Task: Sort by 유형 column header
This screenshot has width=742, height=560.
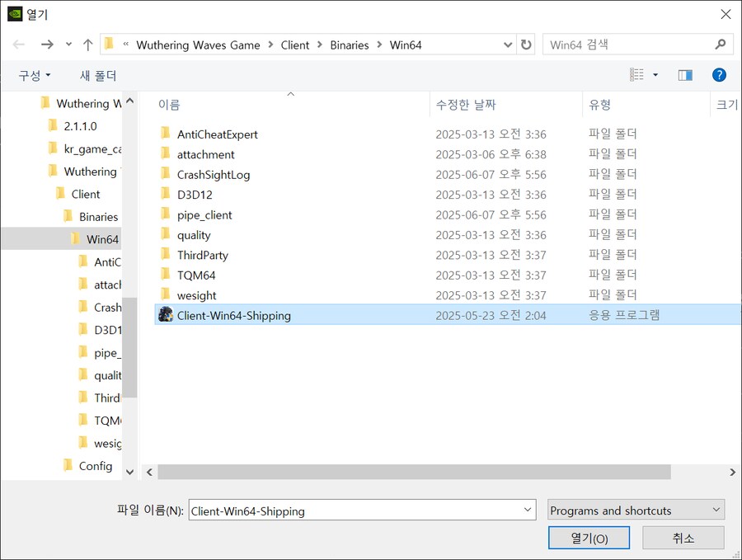Action: pyautogui.click(x=599, y=105)
